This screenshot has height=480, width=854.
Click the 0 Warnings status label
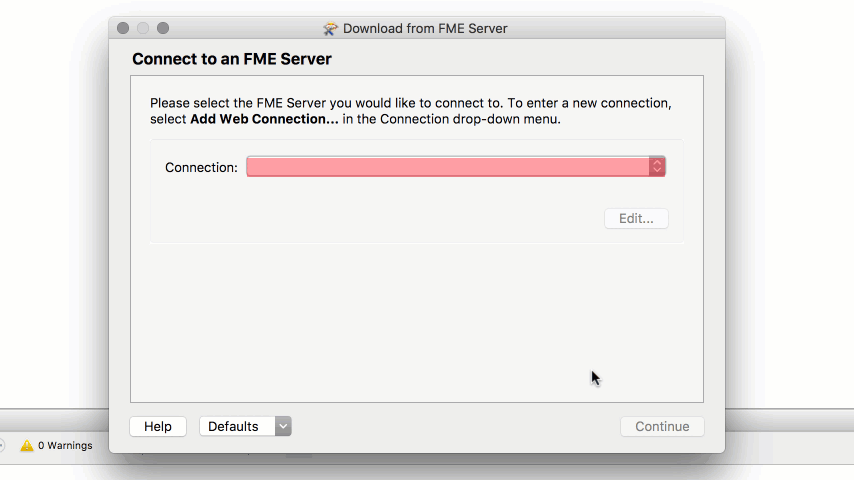pos(65,446)
